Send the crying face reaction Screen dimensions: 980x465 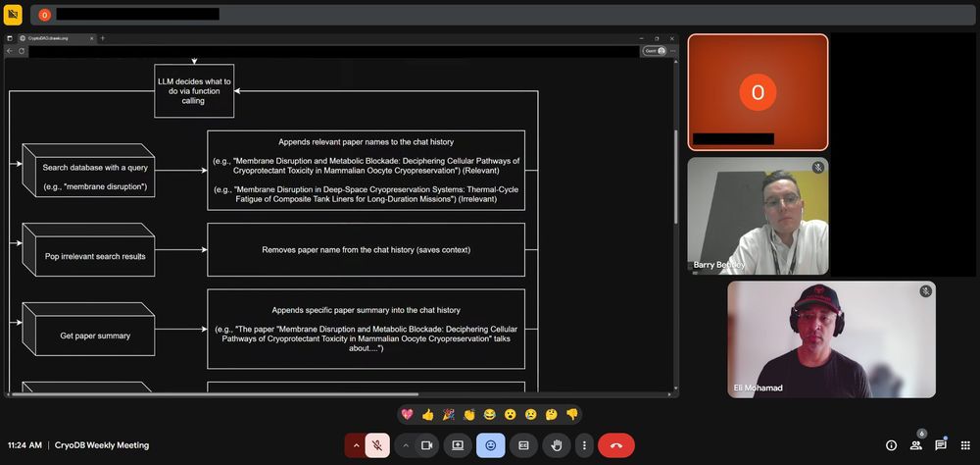(x=530, y=414)
